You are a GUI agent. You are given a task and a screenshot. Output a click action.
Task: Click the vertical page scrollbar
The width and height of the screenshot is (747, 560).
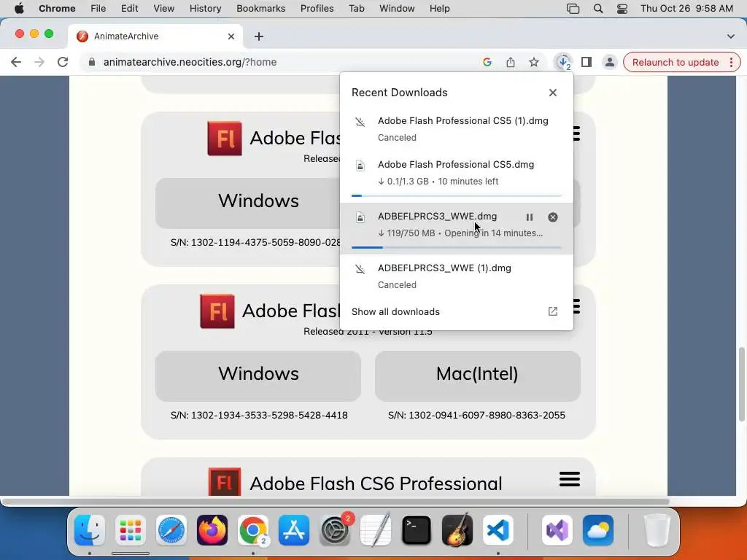click(x=741, y=385)
